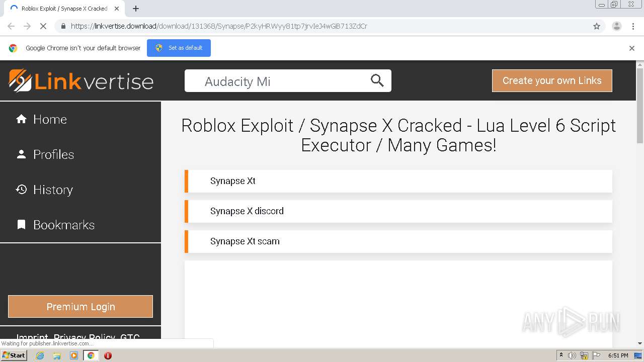Open a new tab with the plus icon
Screen dimensions: 644x362
tap(136, 9)
